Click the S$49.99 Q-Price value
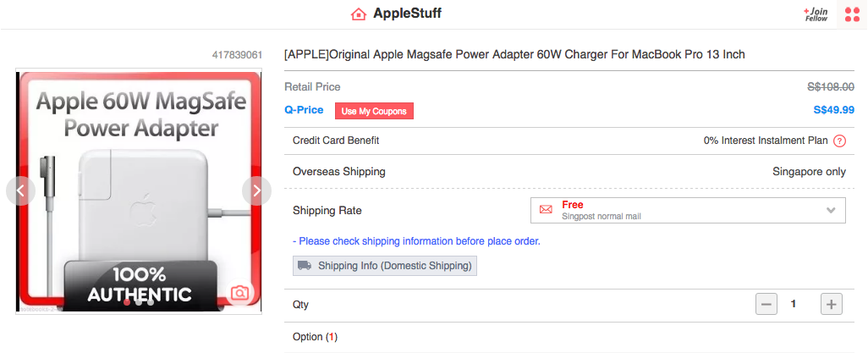 (x=833, y=110)
